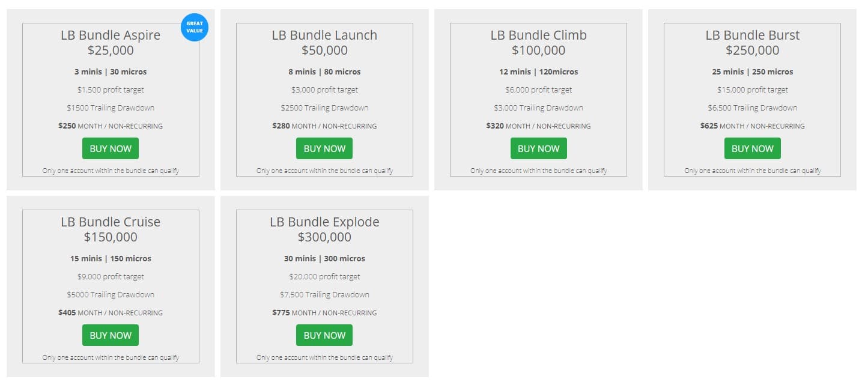Click the LB Bundle Burst title
Screen dimensions: 868x391
click(x=752, y=35)
